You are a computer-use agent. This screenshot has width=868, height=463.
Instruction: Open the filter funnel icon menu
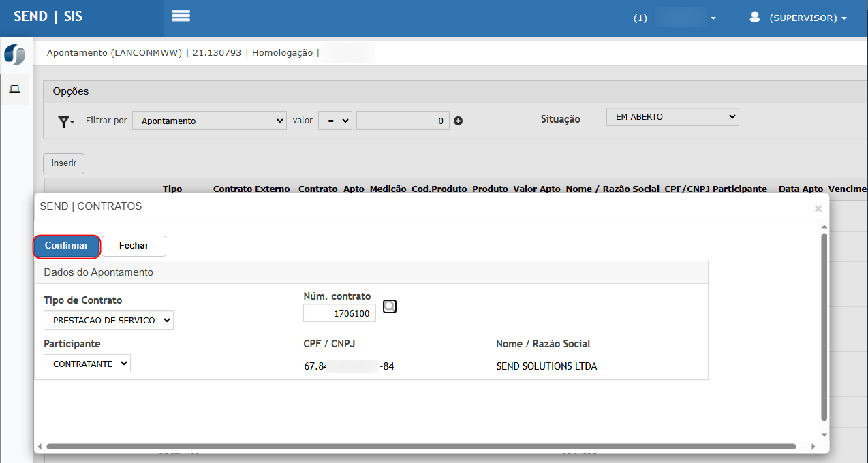click(x=65, y=121)
